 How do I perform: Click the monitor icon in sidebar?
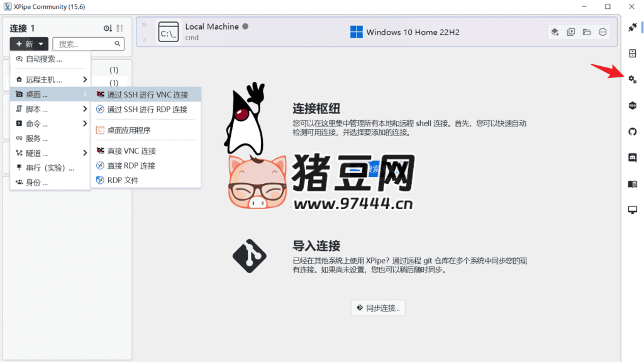point(633,210)
